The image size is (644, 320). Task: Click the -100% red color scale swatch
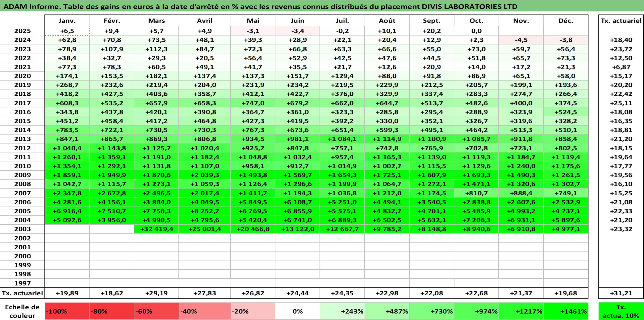point(67,311)
